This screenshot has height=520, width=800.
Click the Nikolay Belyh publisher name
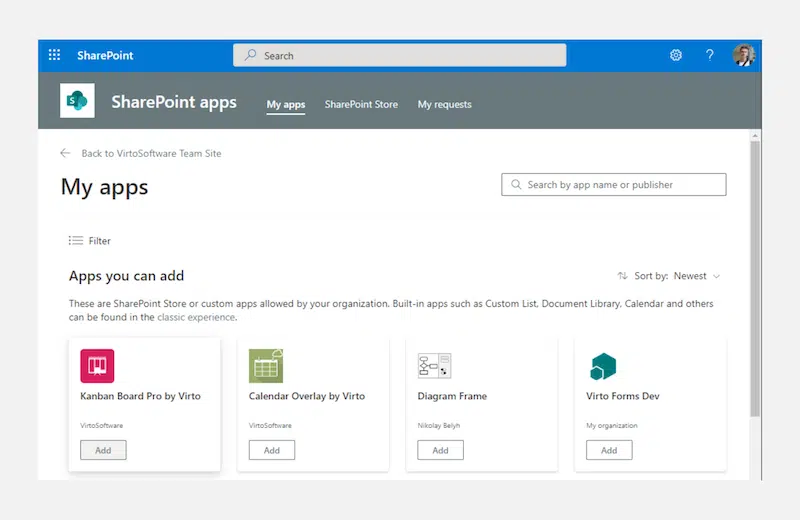(438, 425)
